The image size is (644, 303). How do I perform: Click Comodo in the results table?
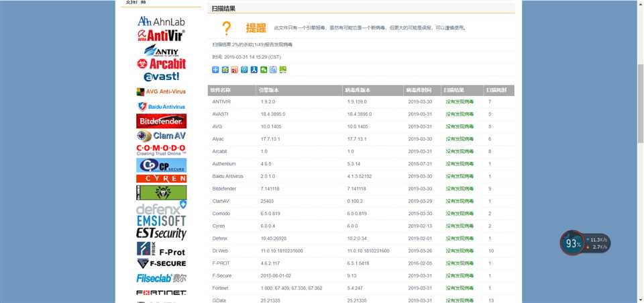221,214
